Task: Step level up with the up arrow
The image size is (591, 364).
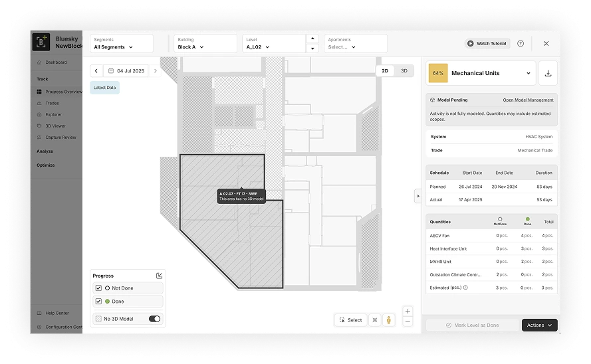Action: 312,39
